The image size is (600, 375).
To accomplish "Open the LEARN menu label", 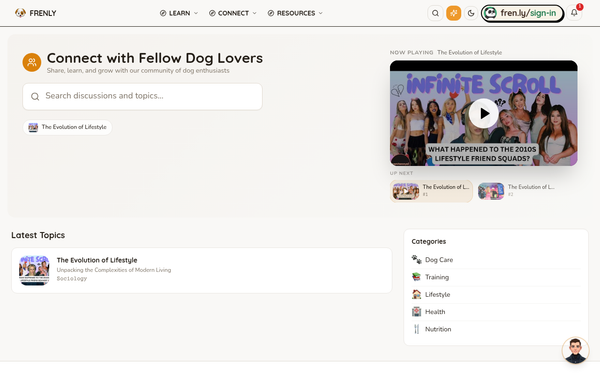I will coord(179,13).
